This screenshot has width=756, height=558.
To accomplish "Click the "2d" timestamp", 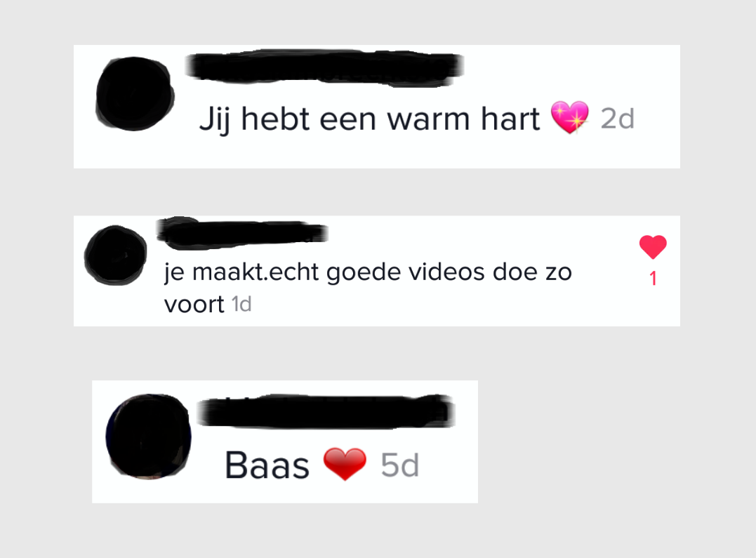I will pyautogui.click(x=617, y=119).
